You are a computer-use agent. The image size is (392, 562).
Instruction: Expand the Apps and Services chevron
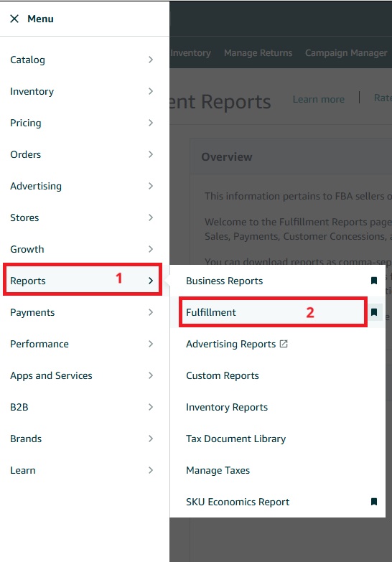click(x=151, y=375)
